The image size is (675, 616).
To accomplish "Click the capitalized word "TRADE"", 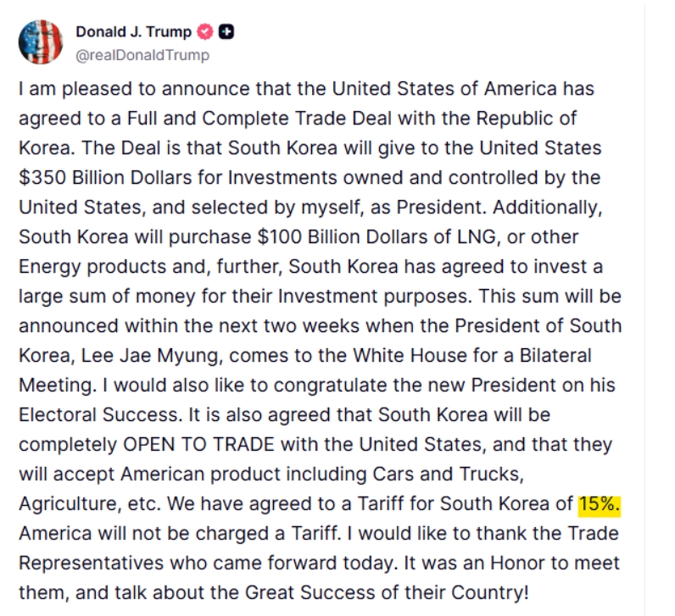I will pyautogui.click(x=243, y=444).
